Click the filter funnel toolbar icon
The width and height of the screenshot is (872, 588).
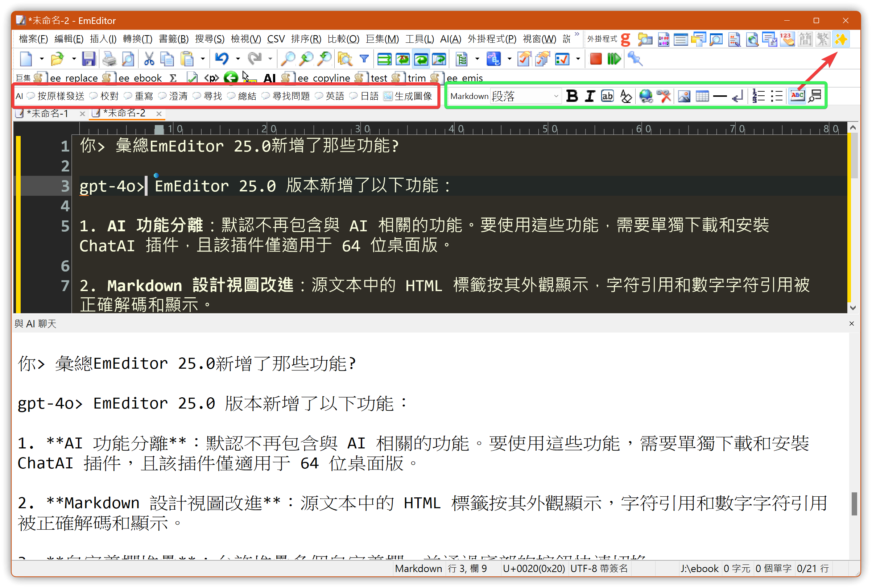(364, 59)
